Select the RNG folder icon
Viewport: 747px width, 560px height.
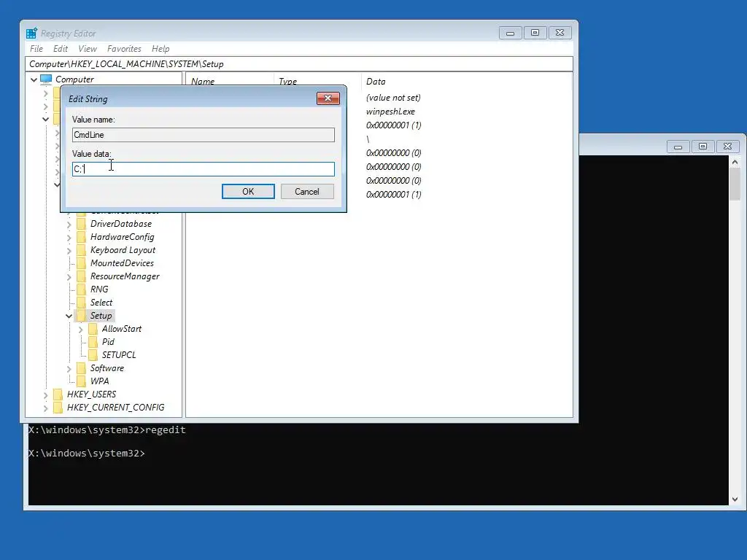tap(82, 289)
